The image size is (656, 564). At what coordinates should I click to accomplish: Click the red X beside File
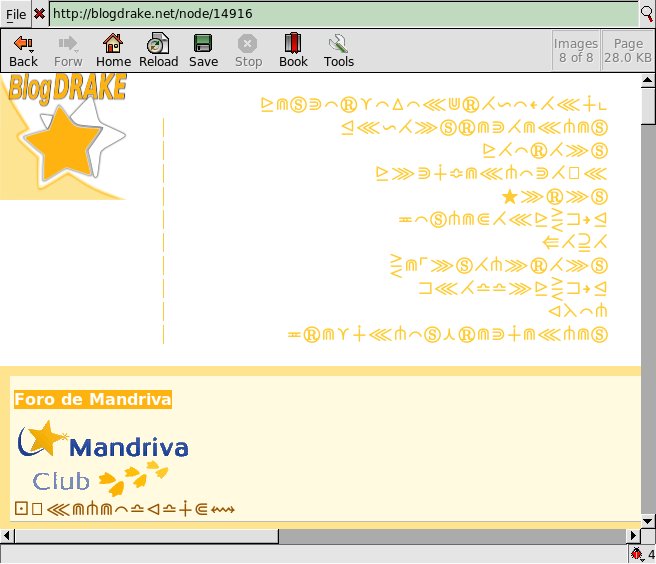click(x=39, y=14)
